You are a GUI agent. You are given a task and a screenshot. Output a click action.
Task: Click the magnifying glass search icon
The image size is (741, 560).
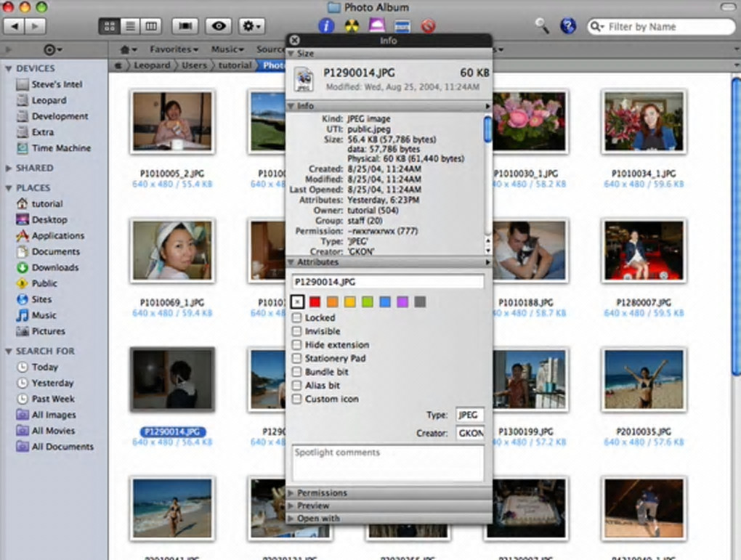[542, 25]
